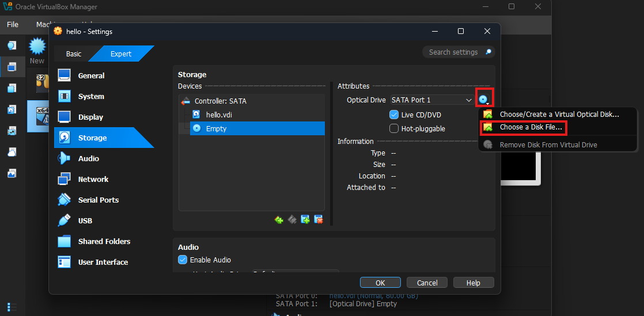
Task: Select Controller: SATA in the device tree
Action: point(220,101)
